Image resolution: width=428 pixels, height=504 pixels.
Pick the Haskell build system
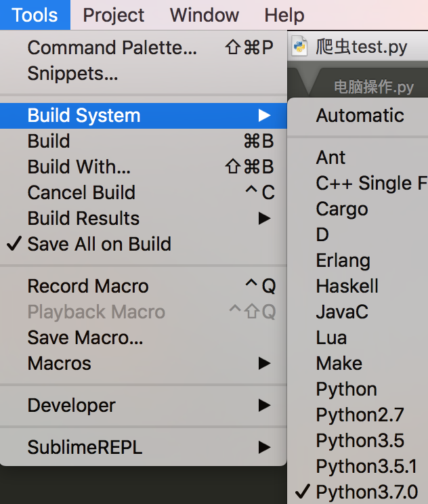pos(347,286)
